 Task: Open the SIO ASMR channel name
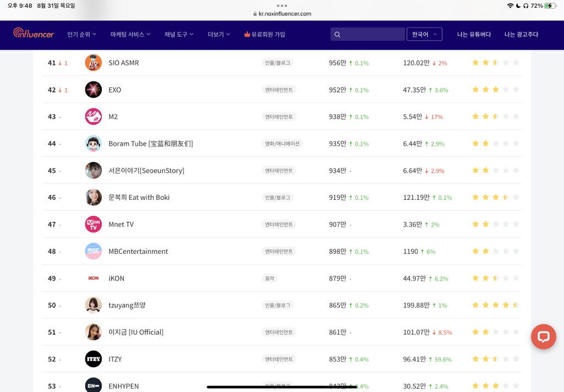[124, 63]
